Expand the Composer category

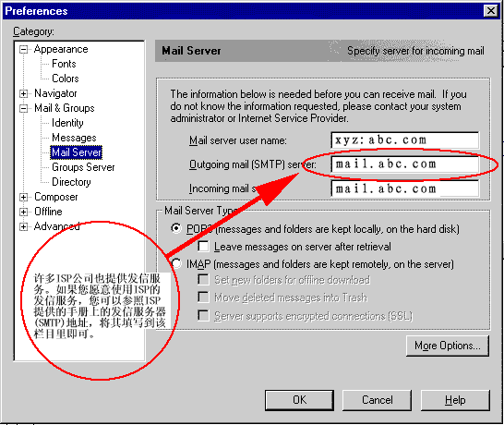(x=23, y=197)
